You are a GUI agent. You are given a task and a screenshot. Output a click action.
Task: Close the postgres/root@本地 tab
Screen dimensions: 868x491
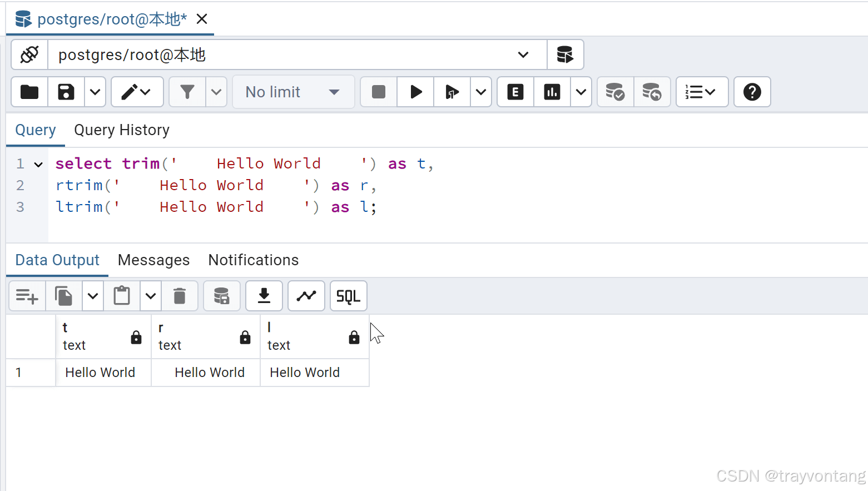pyautogui.click(x=202, y=19)
